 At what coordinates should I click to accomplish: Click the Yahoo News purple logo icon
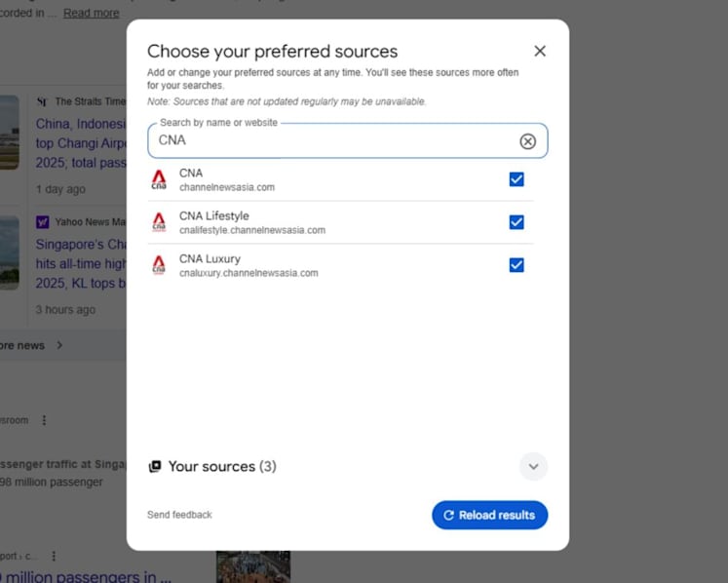click(42, 222)
